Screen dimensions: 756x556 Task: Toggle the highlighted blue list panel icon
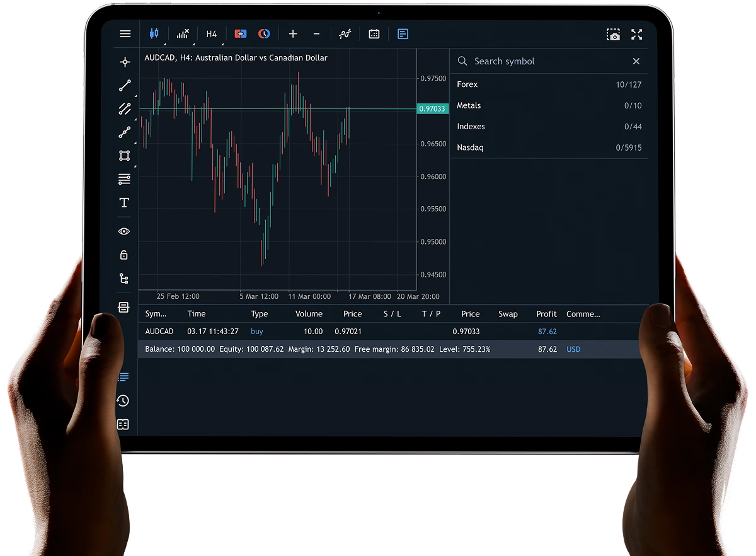point(403,34)
